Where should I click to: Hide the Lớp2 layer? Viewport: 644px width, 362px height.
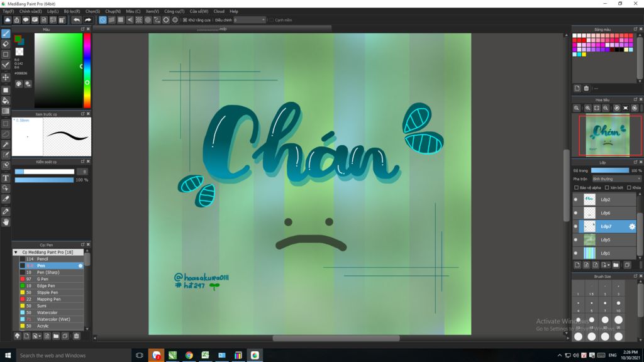575,199
